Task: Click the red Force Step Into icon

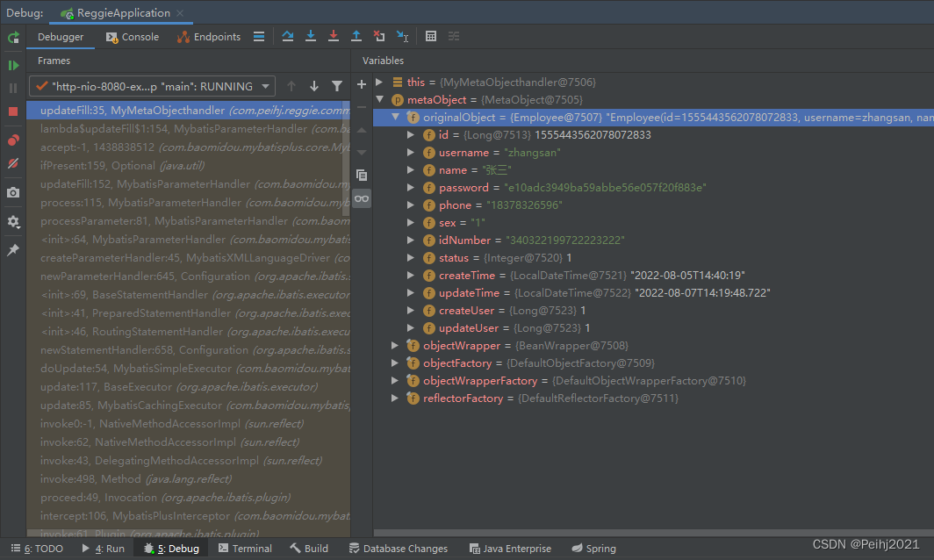Action: 334,37
